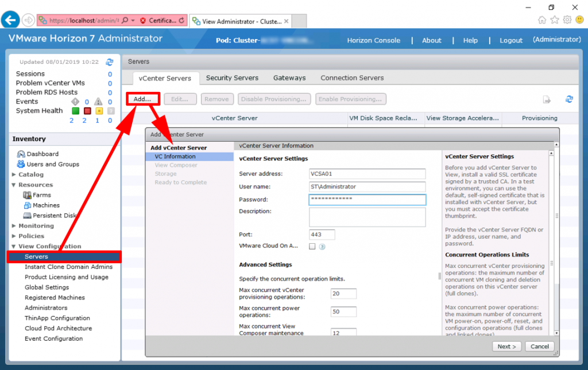Enable VMware Cloud On AWS checkbox
This screenshot has height=370, width=588.
point(312,246)
